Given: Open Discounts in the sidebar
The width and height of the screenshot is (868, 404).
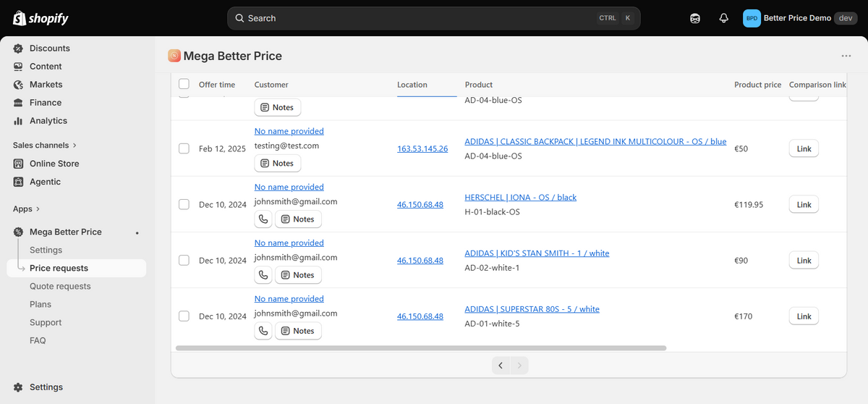Looking at the screenshot, I should [50, 49].
